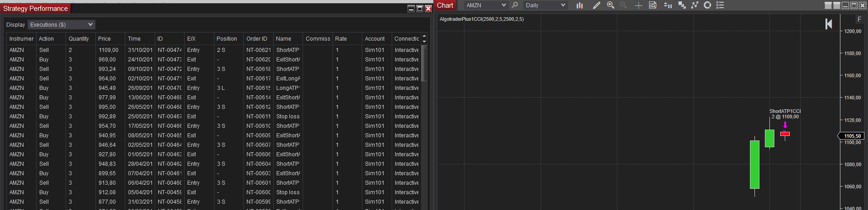Screen dimensions: 868x210
Task: Click the instrument search magnifier icon
Action: [x=515, y=5]
